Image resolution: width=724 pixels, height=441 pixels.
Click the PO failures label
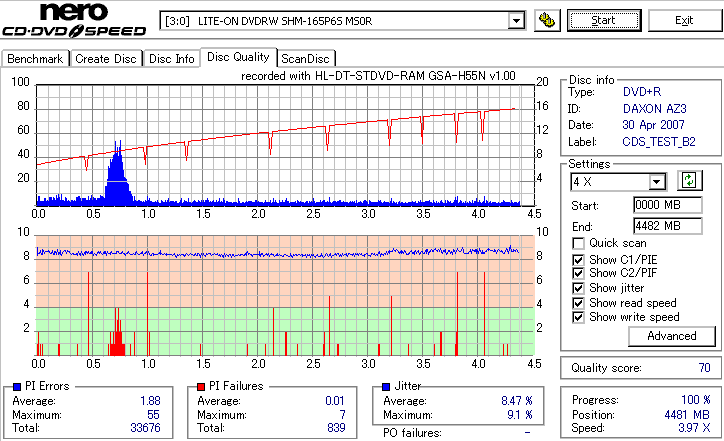[x=412, y=433]
